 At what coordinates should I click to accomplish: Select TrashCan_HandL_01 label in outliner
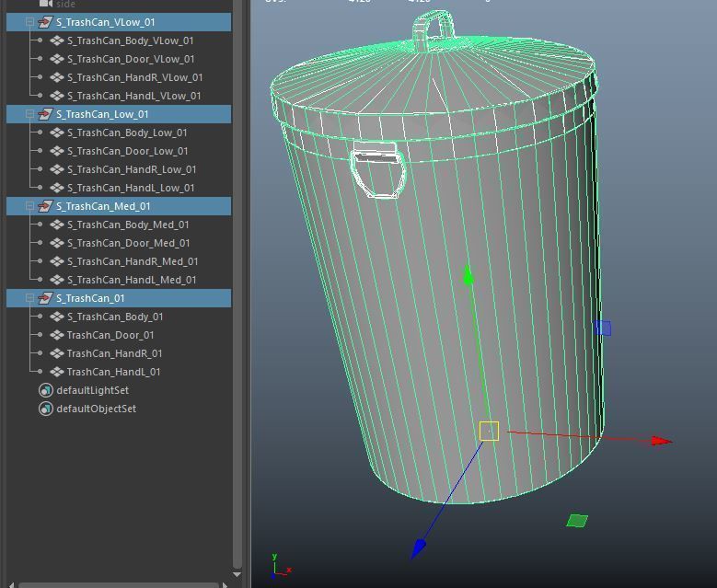tap(113, 371)
